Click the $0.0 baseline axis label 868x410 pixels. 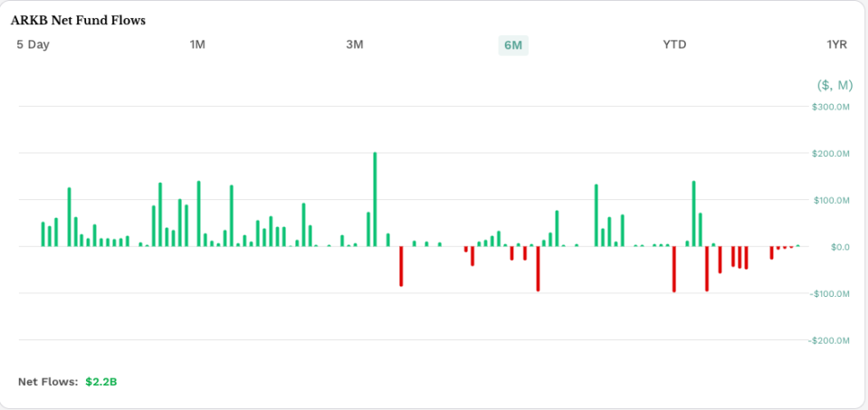pos(840,247)
